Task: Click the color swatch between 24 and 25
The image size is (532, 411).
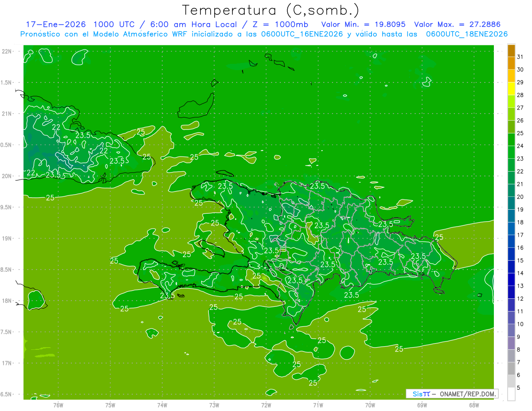Action: 511,140
